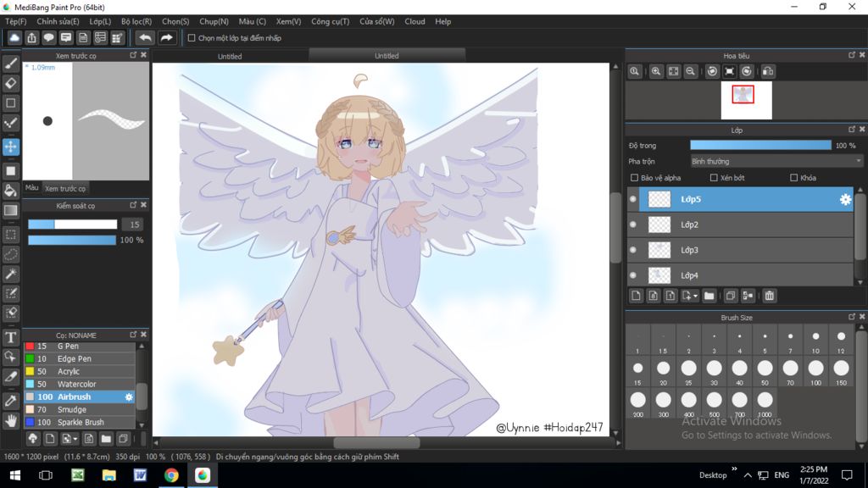Select the Eyedropper tool

[10, 401]
